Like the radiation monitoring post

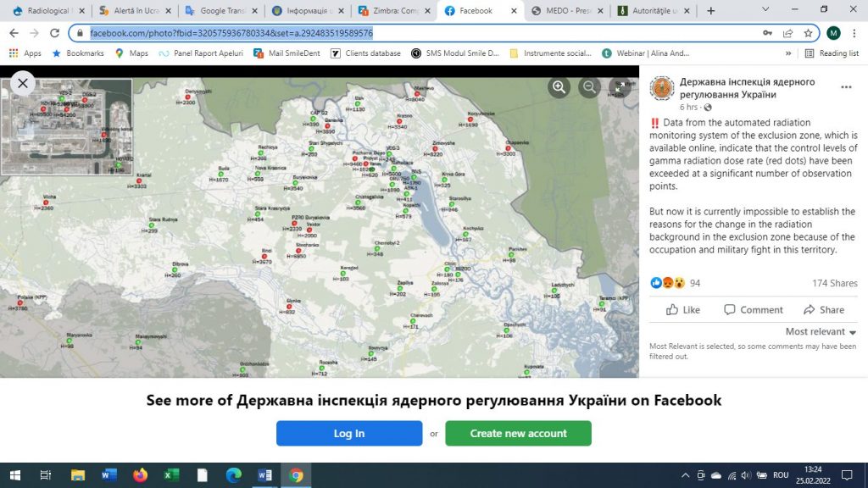683,310
